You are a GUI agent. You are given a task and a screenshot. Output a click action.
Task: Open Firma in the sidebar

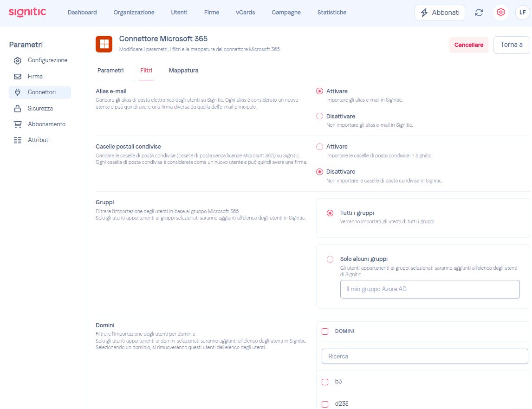pos(40,77)
